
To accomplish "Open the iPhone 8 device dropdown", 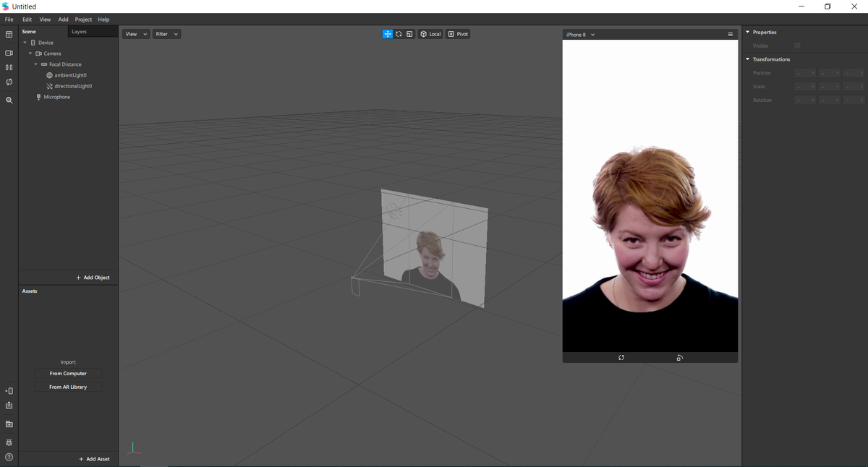I will coord(579,33).
